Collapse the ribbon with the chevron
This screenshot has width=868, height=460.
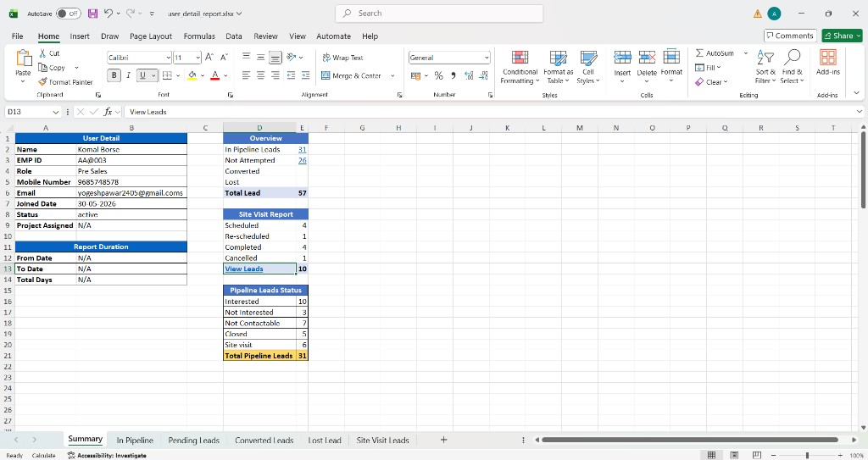pos(856,93)
